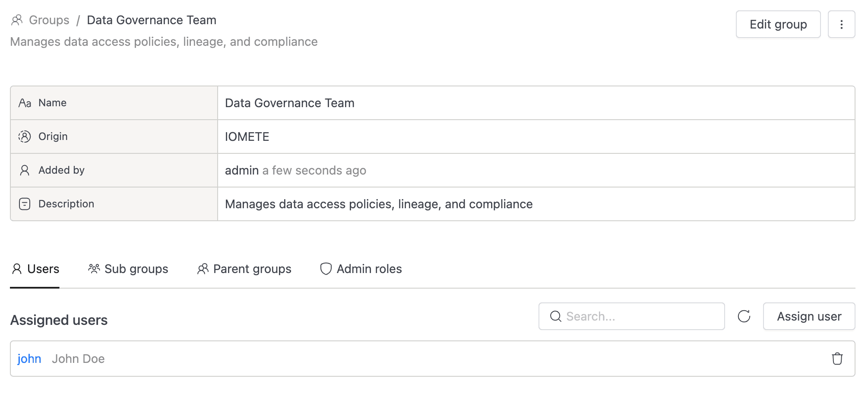The height and width of the screenshot is (394, 868).
Task: Click the Origin row icon
Action: pyautogui.click(x=25, y=137)
